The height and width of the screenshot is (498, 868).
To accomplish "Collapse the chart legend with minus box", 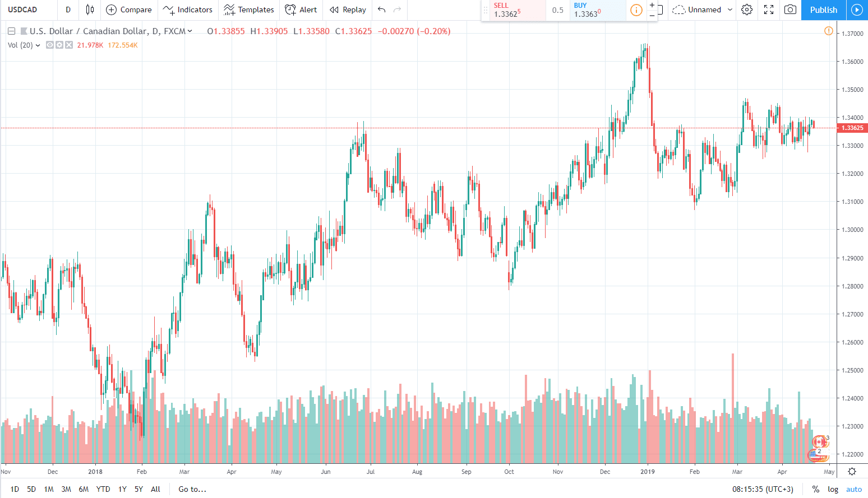I will (11, 31).
